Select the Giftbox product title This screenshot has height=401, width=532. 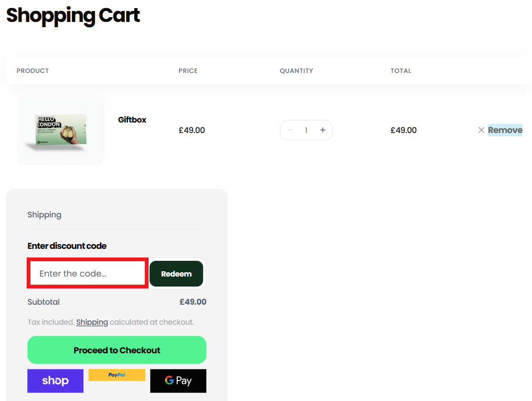132,120
